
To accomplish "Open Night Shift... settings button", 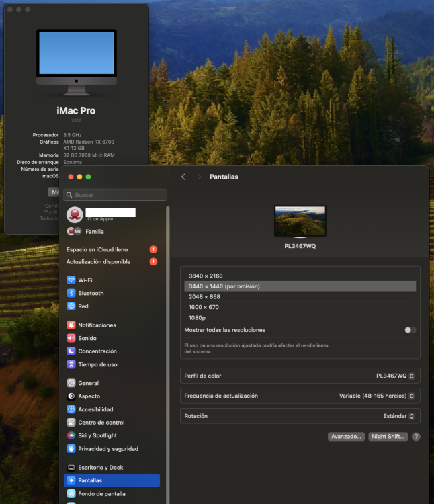I will coord(388,437).
